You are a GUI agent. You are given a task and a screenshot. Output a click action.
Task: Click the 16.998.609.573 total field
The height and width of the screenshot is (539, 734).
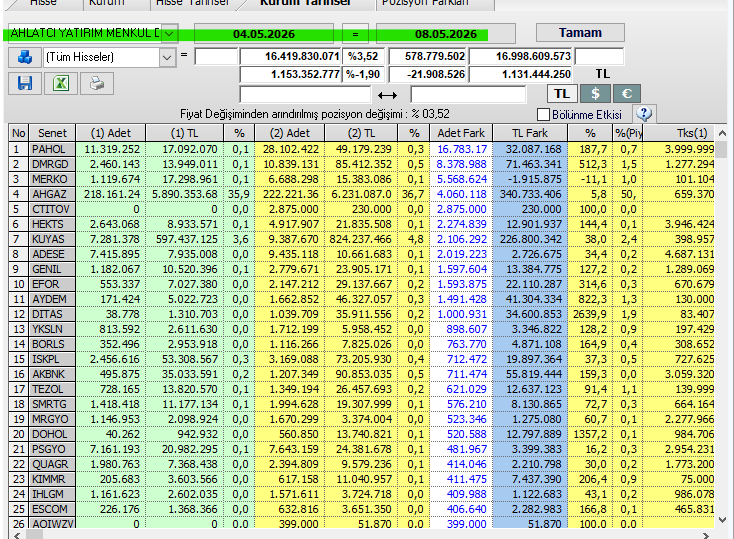click(521, 56)
